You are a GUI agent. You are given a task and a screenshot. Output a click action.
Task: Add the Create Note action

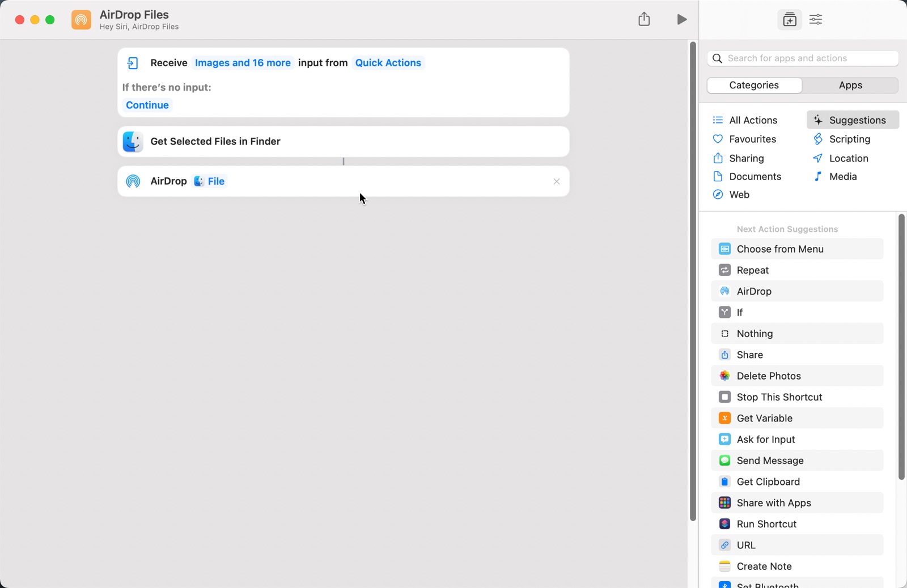pos(797,566)
